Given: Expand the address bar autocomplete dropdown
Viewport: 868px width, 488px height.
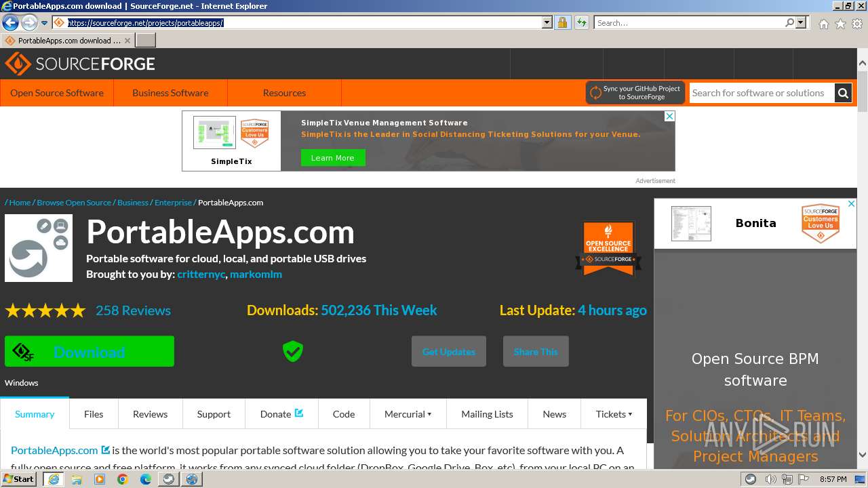Looking at the screenshot, I should pos(547,22).
